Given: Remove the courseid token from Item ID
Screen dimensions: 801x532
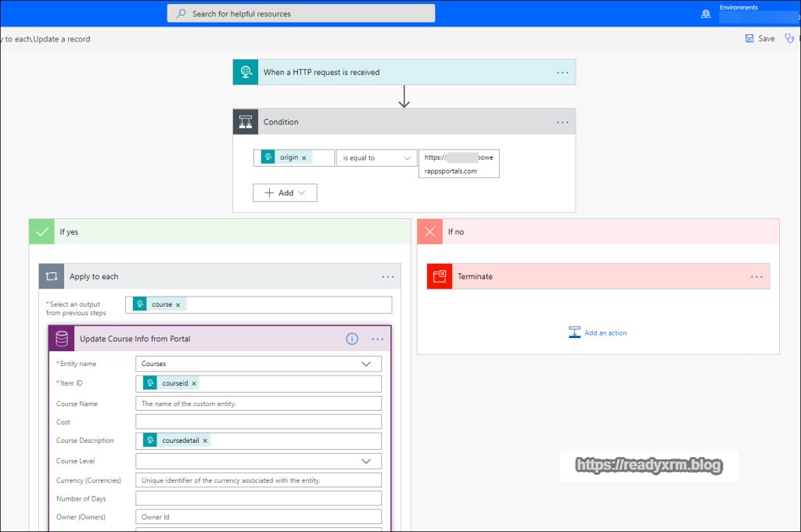Looking at the screenshot, I should point(194,383).
